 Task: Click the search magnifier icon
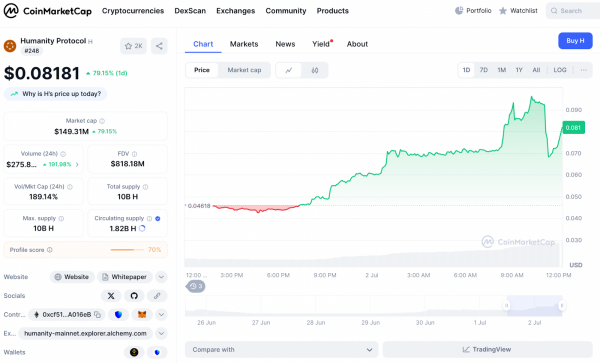pos(554,11)
